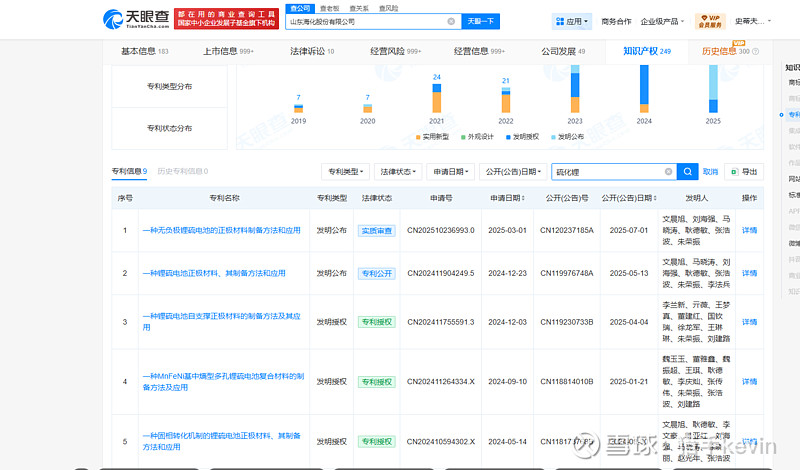Clear the 硫化锂 patent search keyword
The height and width of the screenshot is (470, 800).
pos(669,172)
